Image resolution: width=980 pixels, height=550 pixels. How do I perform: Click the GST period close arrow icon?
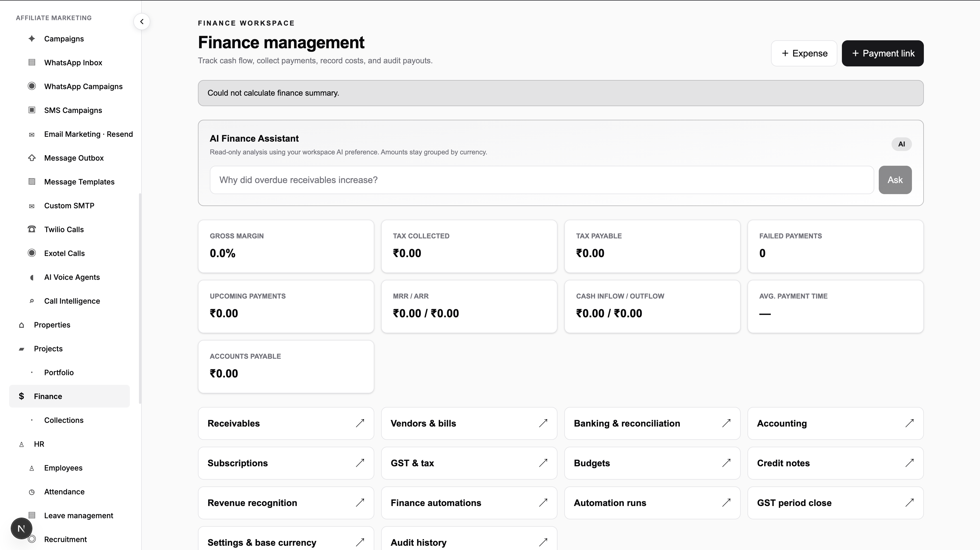[x=909, y=503]
